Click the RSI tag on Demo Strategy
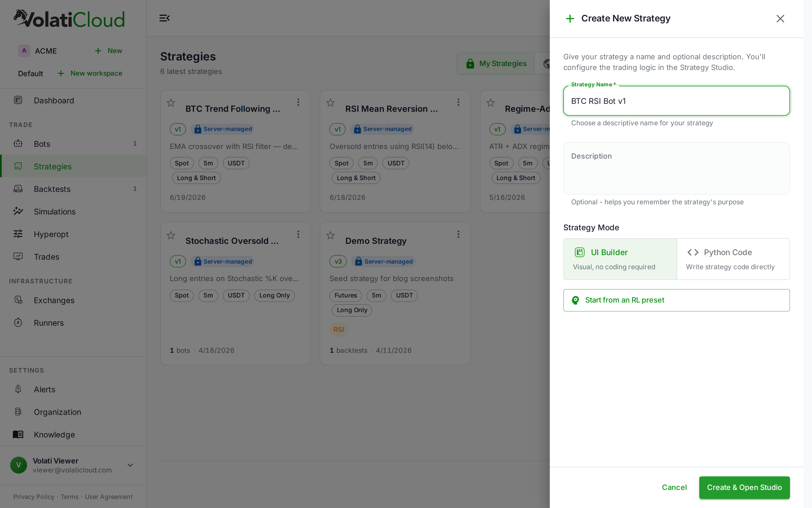Viewport: 812px width, 508px height. click(339, 329)
